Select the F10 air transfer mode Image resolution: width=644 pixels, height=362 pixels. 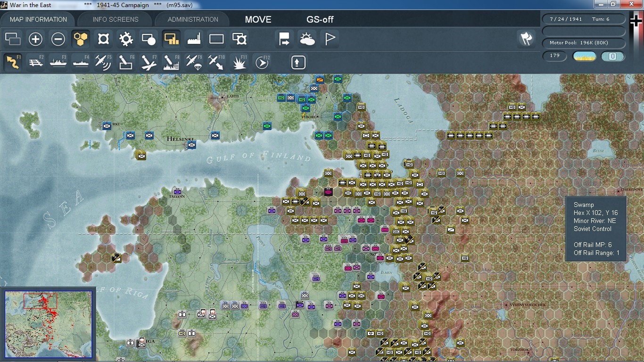[x=216, y=62]
